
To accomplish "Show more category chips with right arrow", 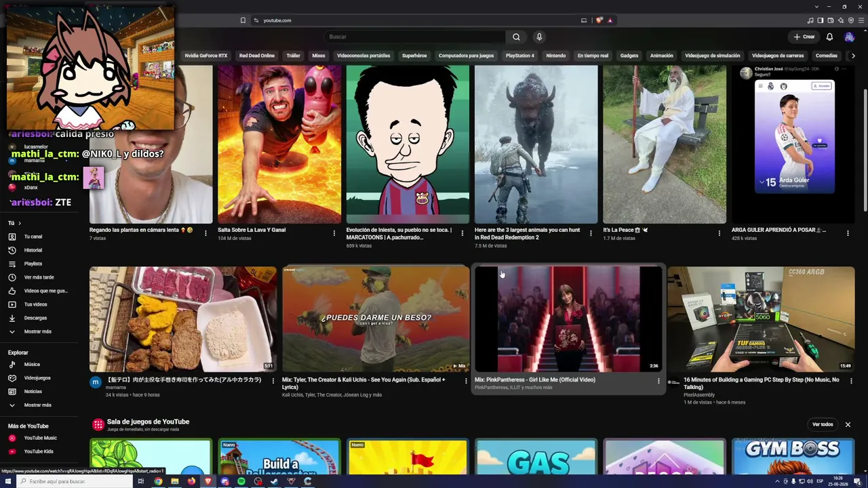I will coord(853,56).
